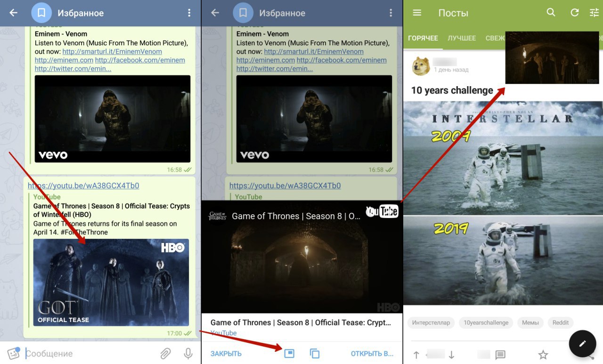Open facebook.com/eminem link in left Telegram screen
The height and width of the screenshot is (364, 603).
coord(140,60)
